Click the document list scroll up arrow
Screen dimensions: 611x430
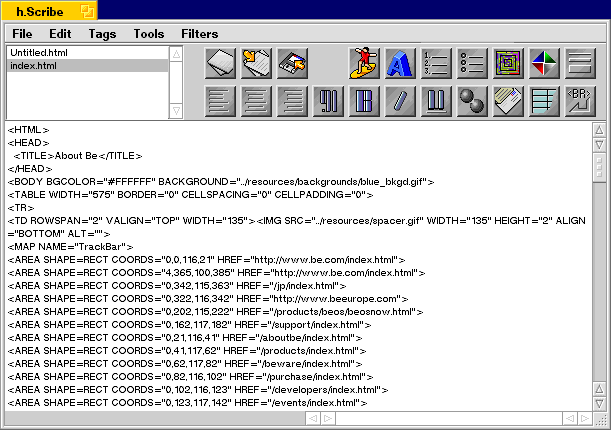click(176, 54)
